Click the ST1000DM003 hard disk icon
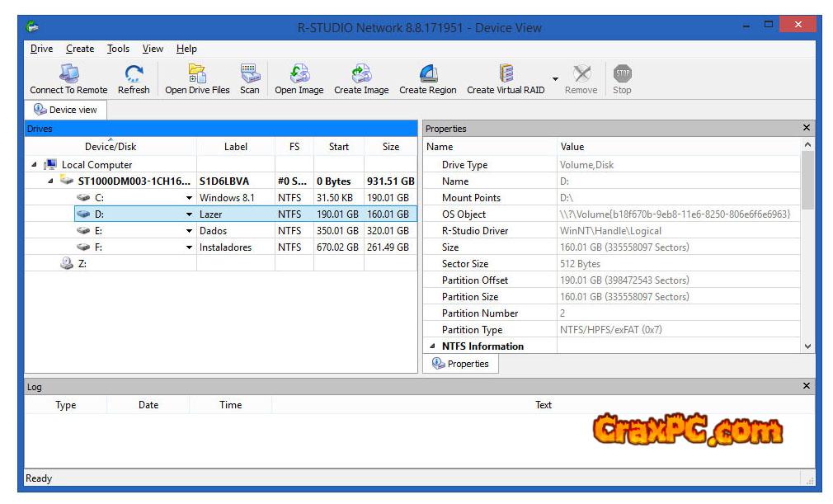The image size is (833, 504). coord(67,181)
